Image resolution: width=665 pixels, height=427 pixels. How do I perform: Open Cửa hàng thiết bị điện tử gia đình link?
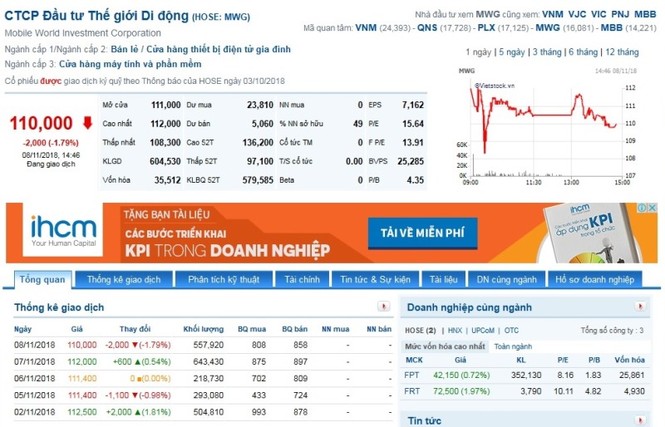coord(218,49)
